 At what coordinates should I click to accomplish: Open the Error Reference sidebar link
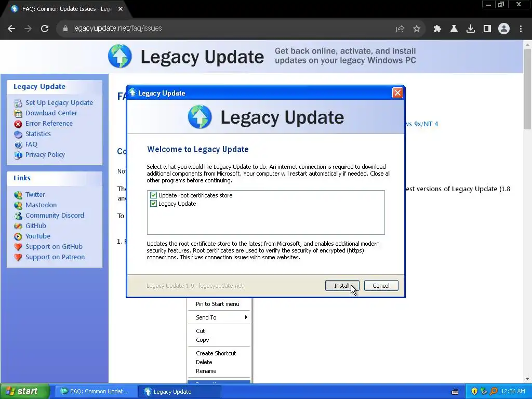[x=49, y=124]
